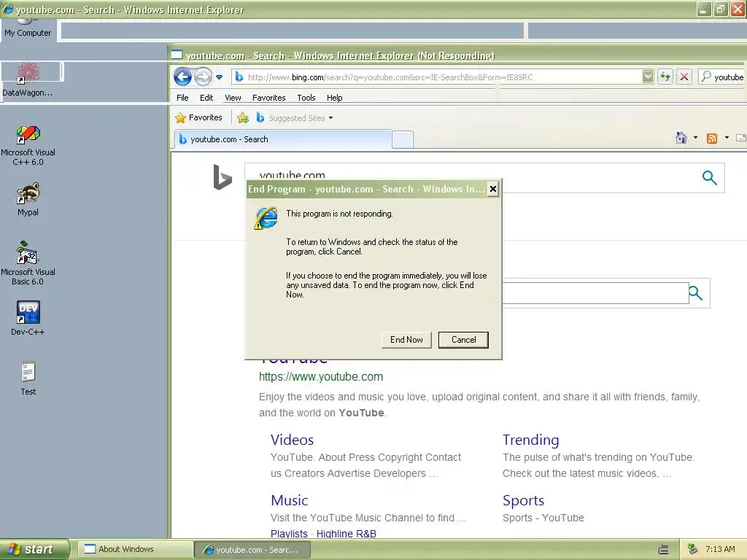This screenshot has width=747, height=560.
Task: Click the End Now button
Action: [406, 340]
